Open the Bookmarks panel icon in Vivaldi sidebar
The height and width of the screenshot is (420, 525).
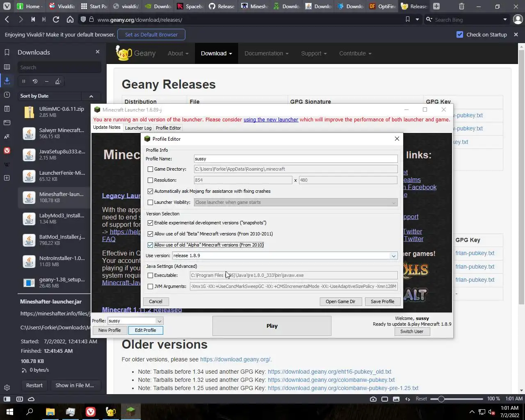tap(7, 52)
